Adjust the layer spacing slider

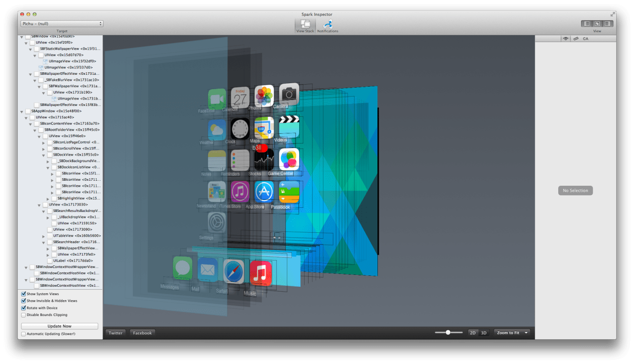pyautogui.click(x=448, y=333)
